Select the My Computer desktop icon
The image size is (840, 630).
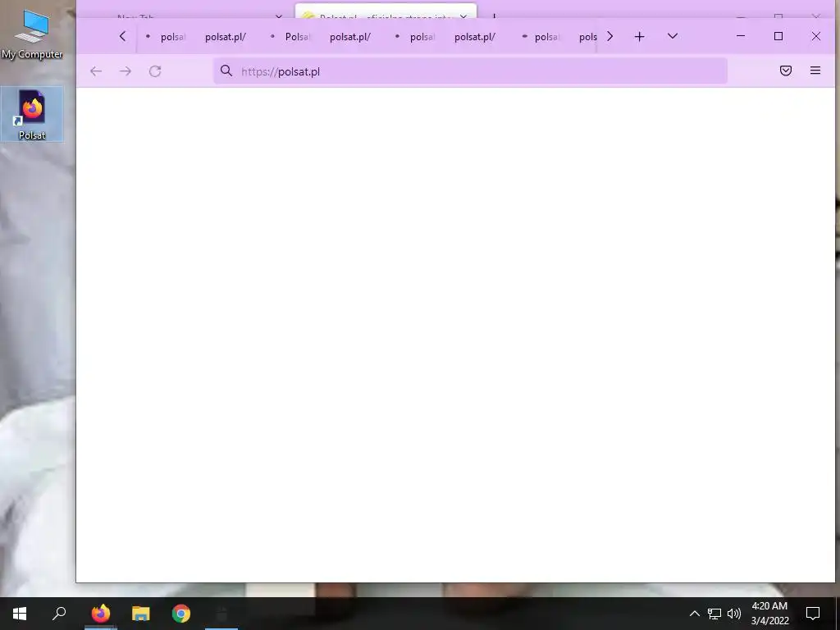pyautogui.click(x=32, y=33)
